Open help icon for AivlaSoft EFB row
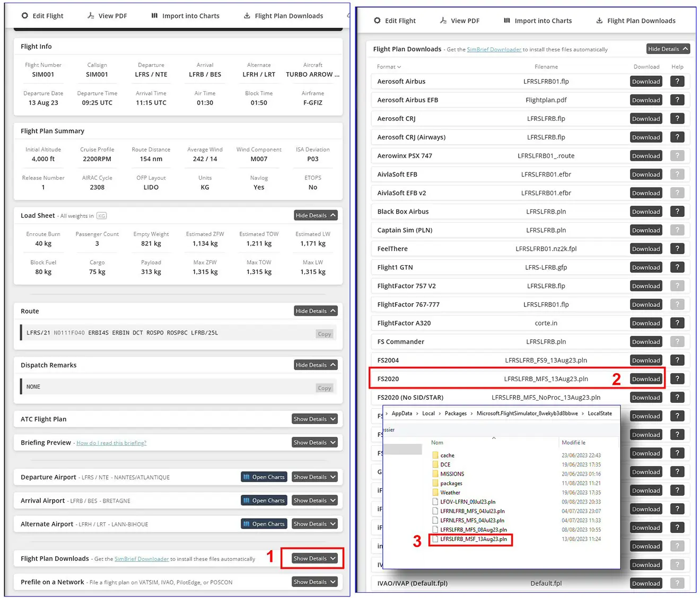Image resolution: width=700 pixels, height=598 pixels. tap(677, 174)
